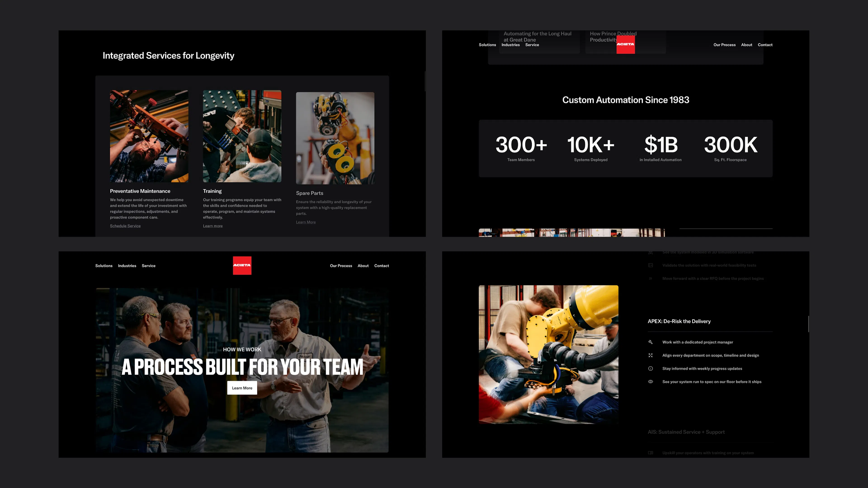Click the align icon beside 'Align every department'
This screenshot has width=868, height=488.
[x=650, y=355]
